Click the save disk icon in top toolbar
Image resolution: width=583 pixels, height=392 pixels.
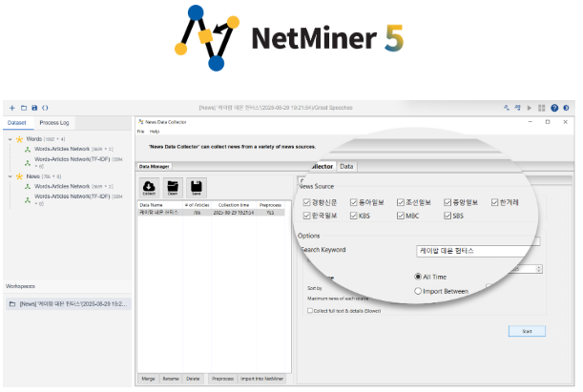tap(34, 108)
